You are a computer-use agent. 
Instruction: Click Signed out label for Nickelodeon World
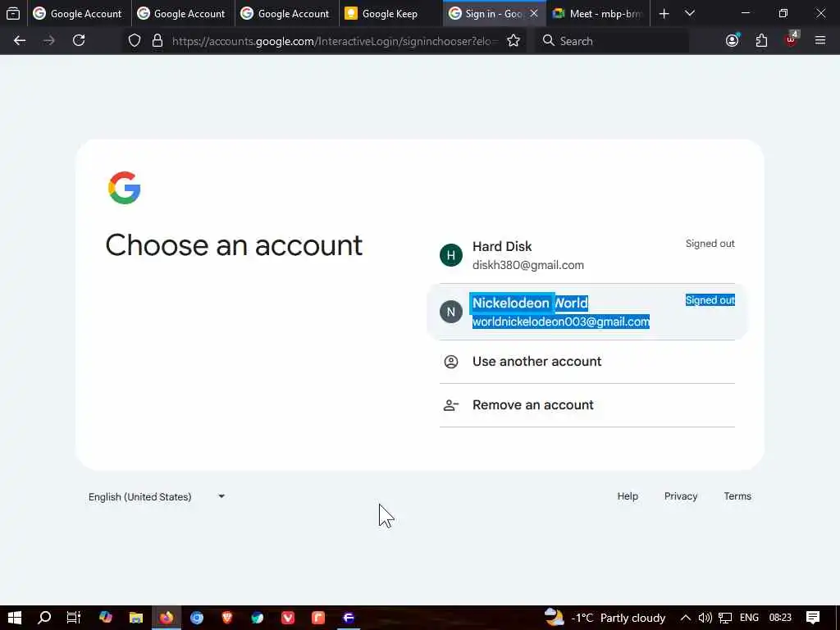pyautogui.click(x=710, y=300)
